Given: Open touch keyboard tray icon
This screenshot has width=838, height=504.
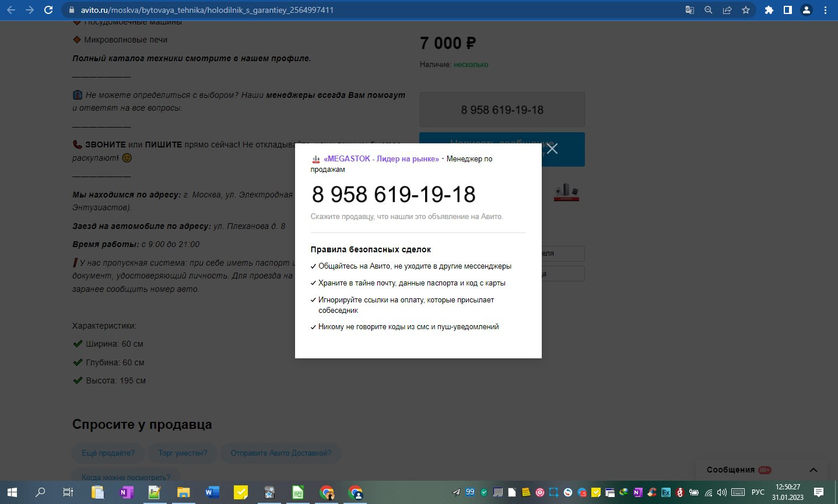Looking at the screenshot, I should coord(738,492).
